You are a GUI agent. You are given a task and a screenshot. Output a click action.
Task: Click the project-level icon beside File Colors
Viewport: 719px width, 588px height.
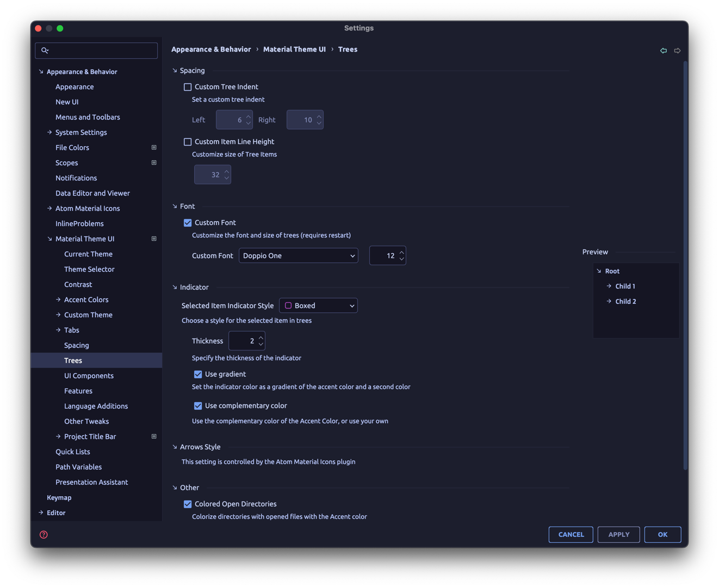pyautogui.click(x=153, y=147)
